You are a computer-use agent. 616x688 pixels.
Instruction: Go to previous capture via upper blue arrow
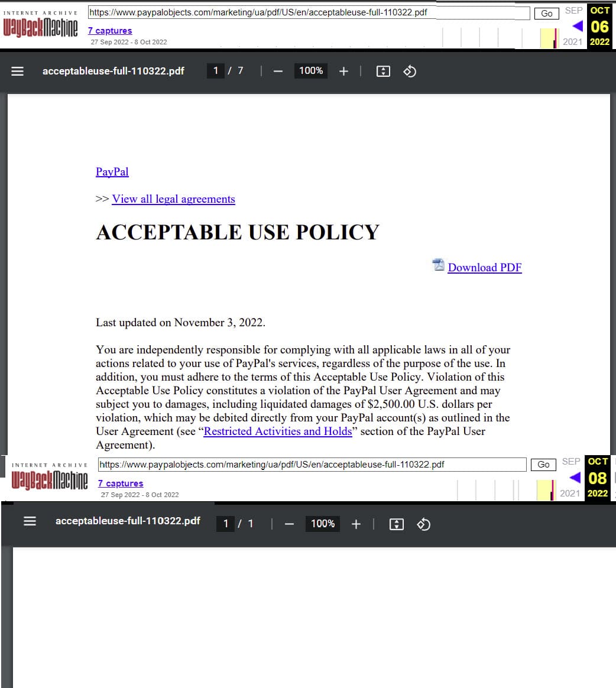[x=578, y=27]
